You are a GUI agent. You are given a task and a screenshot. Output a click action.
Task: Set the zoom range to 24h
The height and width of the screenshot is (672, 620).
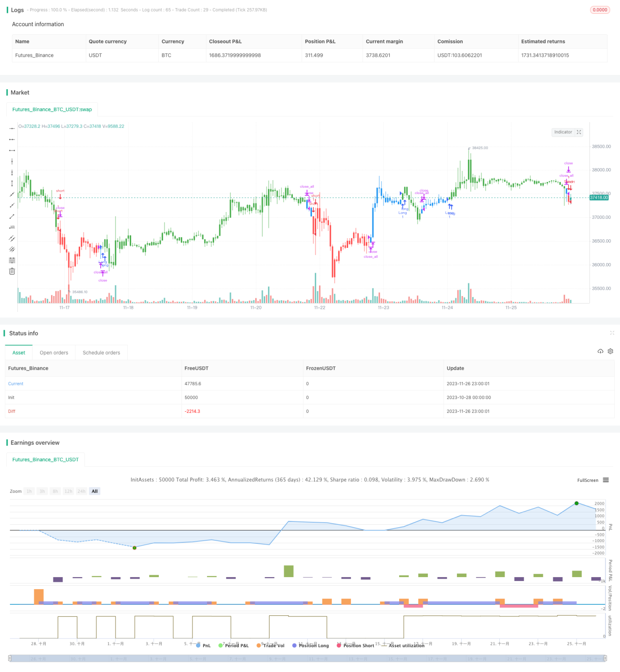coord(82,491)
